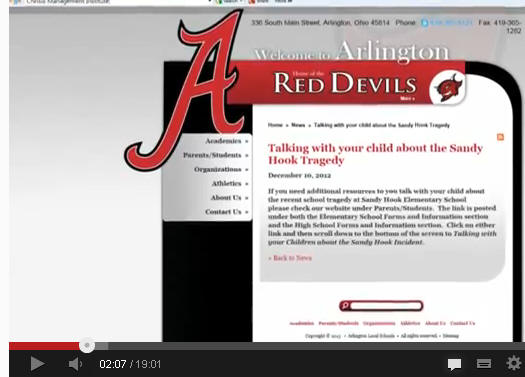This screenshot has width=525, height=377.
Task: Click the large red Arlington A logo
Action: [184, 90]
